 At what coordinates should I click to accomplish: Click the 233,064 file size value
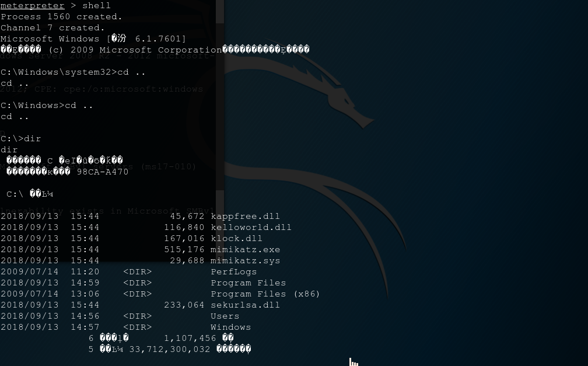click(x=184, y=305)
